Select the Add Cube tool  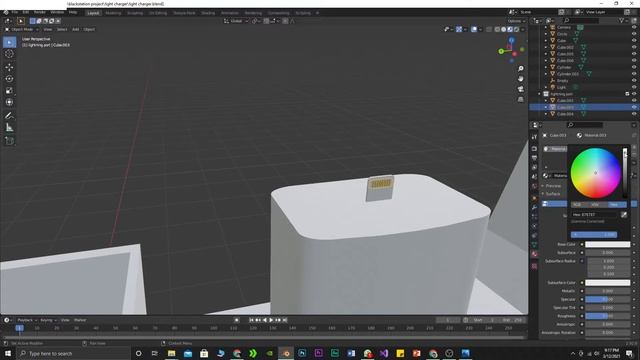coord(9,141)
